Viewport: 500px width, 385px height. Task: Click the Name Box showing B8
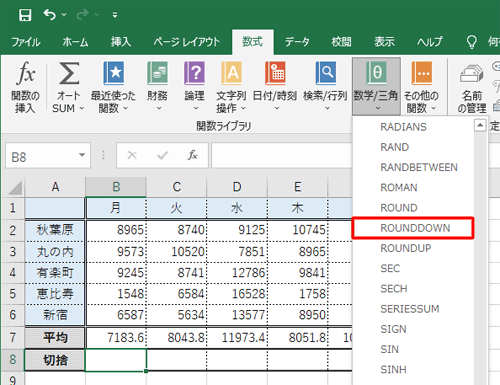[x=42, y=156]
